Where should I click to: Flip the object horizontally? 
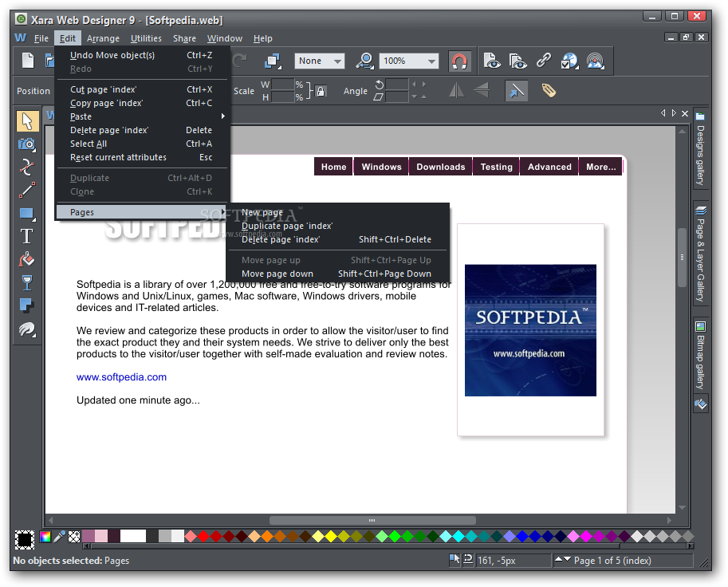pos(456,90)
